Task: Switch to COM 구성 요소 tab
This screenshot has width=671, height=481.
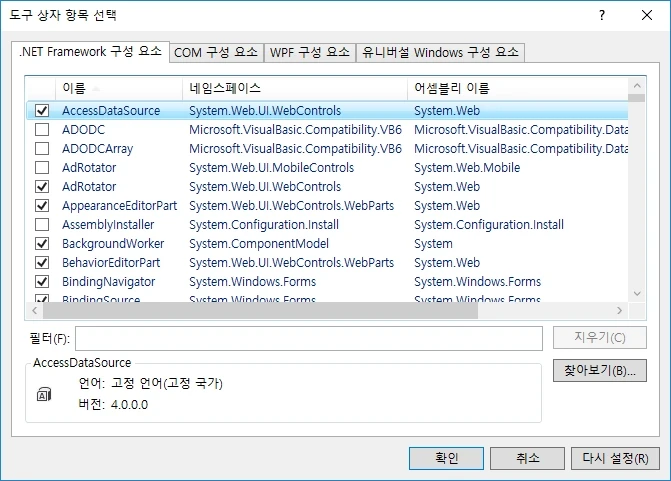Action: pyautogui.click(x=215, y=53)
